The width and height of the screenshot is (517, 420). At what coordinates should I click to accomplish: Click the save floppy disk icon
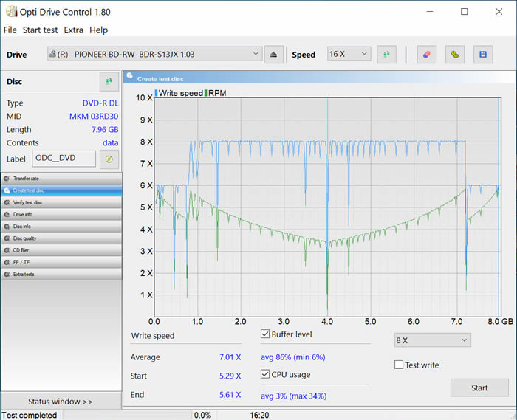pyautogui.click(x=483, y=55)
